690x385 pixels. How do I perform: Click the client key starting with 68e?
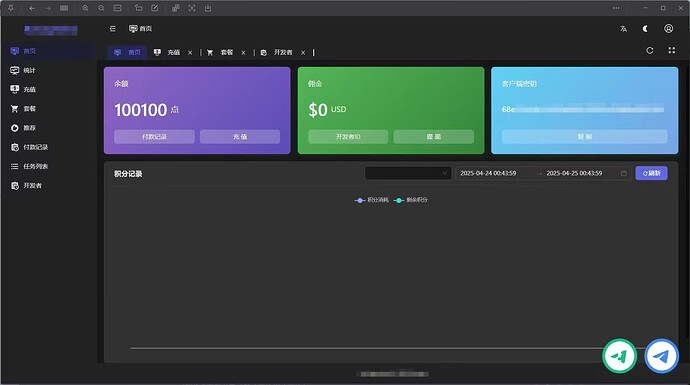[x=583, y=109]
